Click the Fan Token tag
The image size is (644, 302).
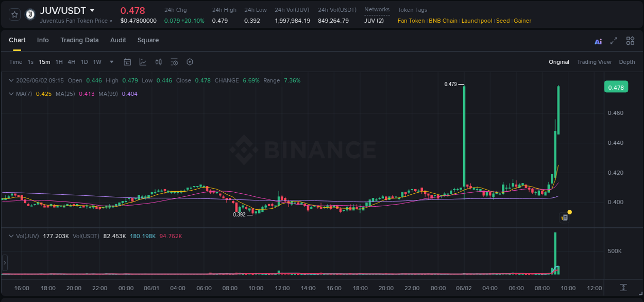point(411,21)
